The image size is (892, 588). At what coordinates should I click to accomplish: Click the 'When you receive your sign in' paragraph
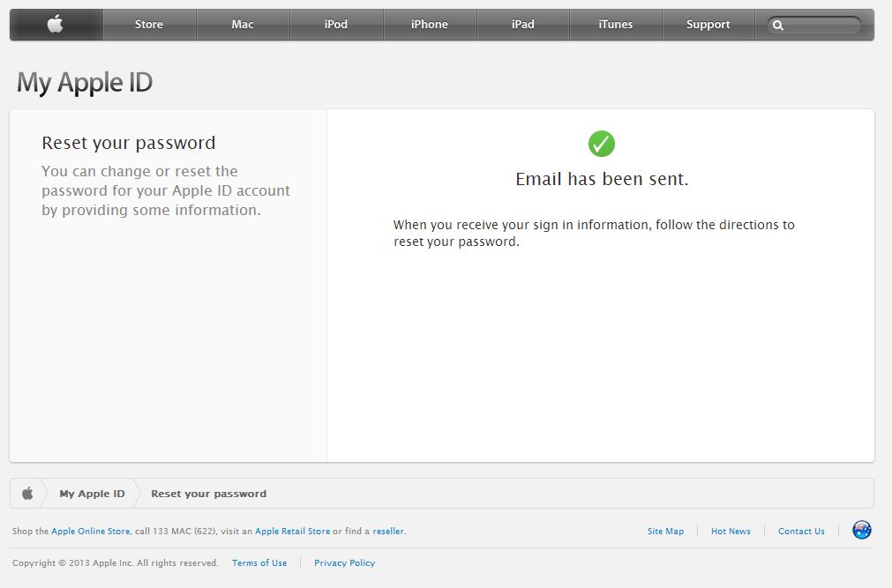[x=594, y=233]
